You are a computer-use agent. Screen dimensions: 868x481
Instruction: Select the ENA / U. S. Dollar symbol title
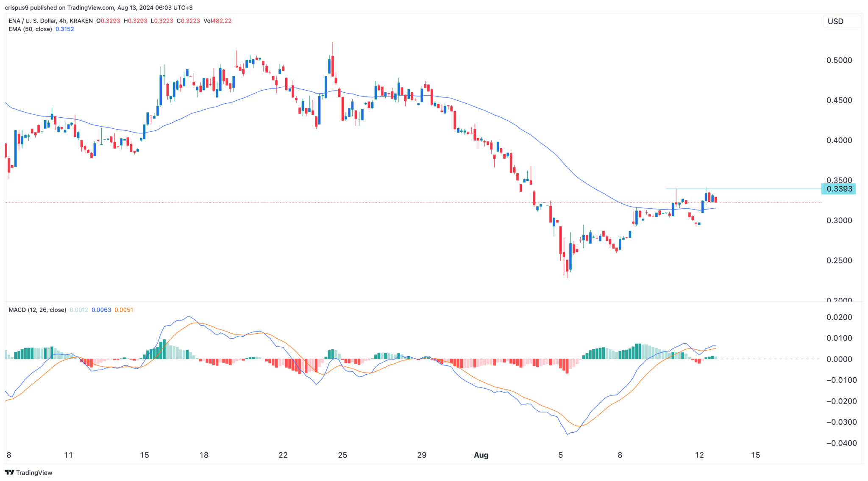click(x=51, y=21)
